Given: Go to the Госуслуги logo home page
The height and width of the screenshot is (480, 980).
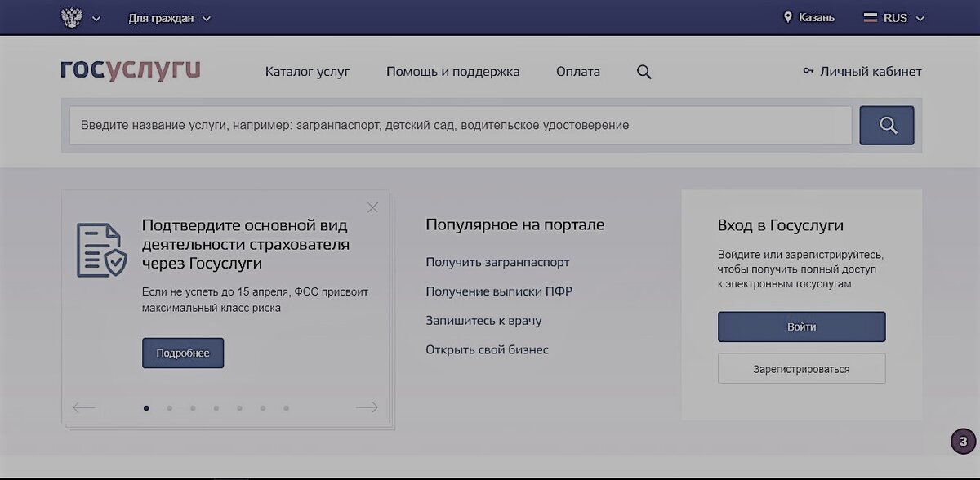Looking at the screenshot, I should 131,69.
